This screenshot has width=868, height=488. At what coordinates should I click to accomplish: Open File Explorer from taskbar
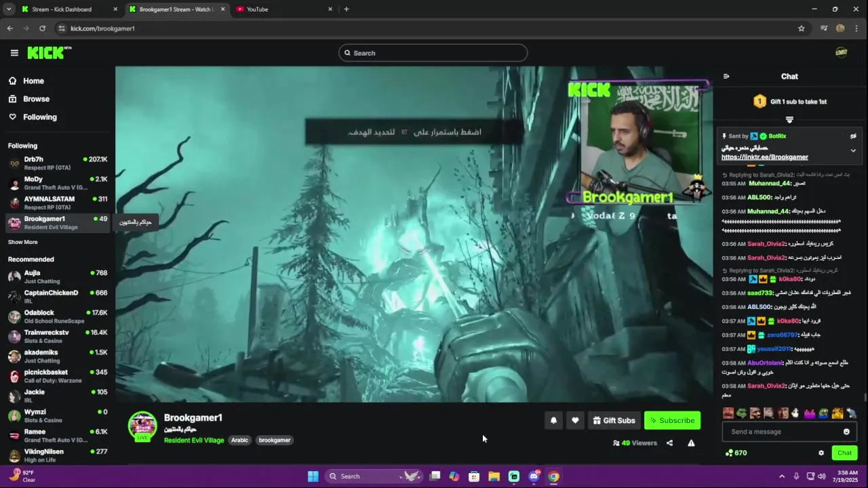(494, 476)
